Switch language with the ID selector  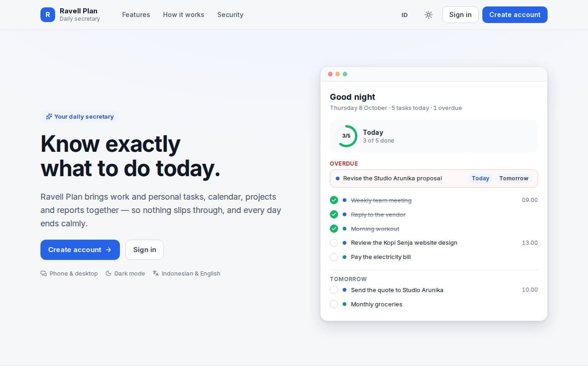pos(405,15)
